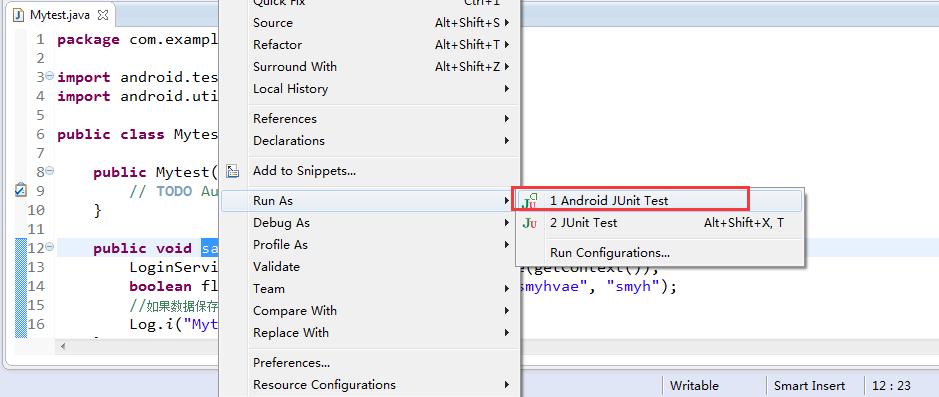Click the TODO task marker on line 9
The image size is (939, 397).
click(20, 190)
